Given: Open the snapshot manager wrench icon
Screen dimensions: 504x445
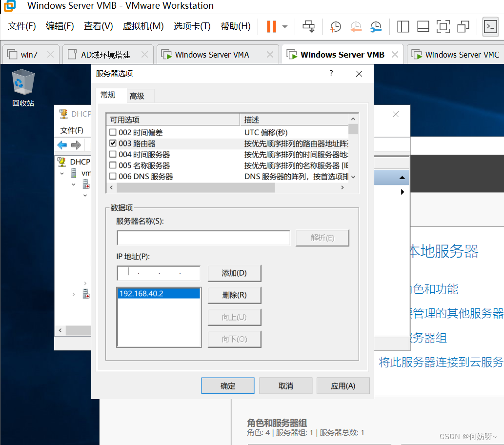Looking at the screenshot, I should pos(376,26).
